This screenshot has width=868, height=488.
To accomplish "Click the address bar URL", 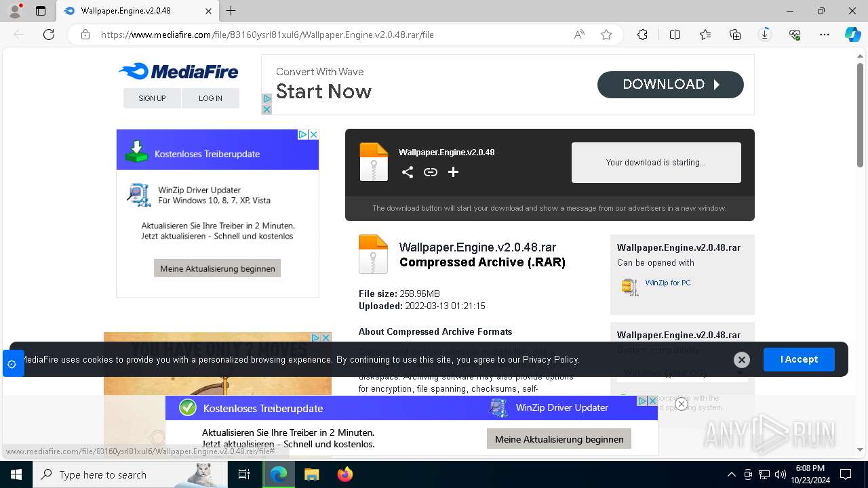I will (x=267, y=35).
